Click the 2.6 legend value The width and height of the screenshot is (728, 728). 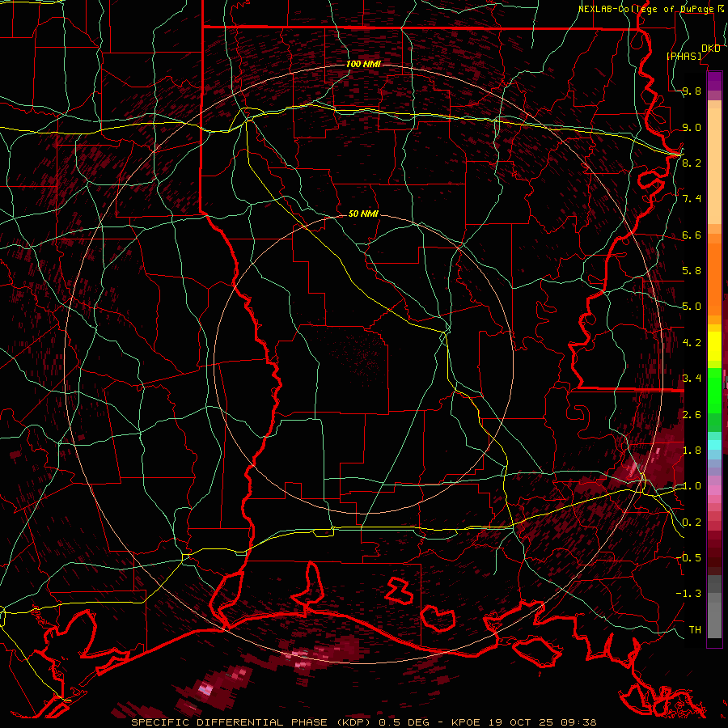[692, 414]
